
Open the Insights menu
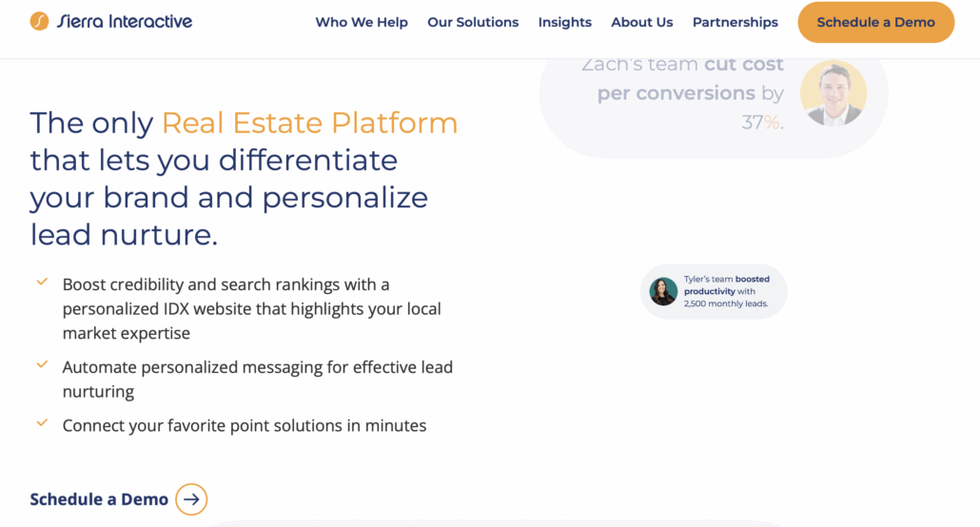pyautogui.click(x=565, y=23)
